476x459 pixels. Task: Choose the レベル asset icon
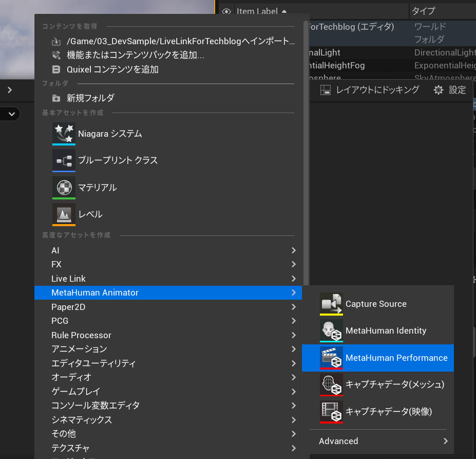[64, 214]
